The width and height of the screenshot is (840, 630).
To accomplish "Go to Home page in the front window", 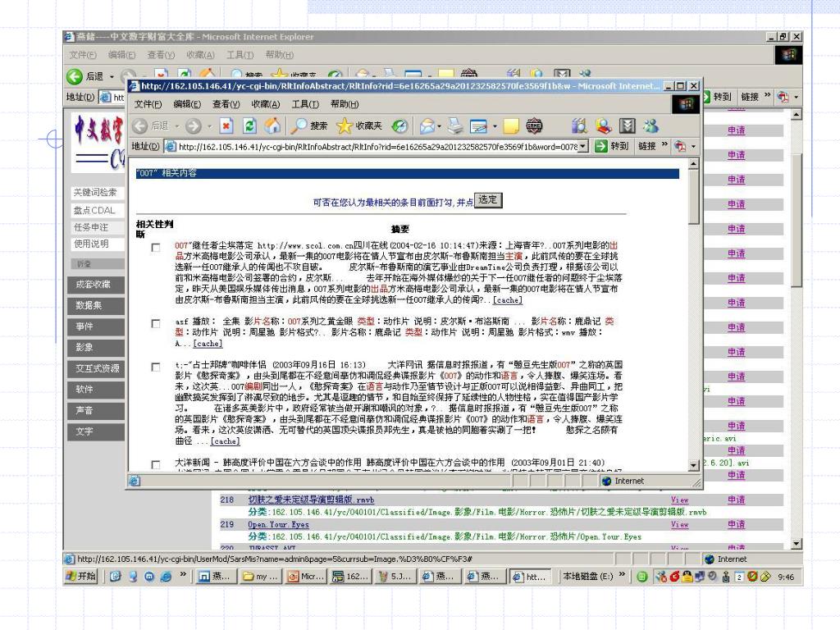I will 272,126.
